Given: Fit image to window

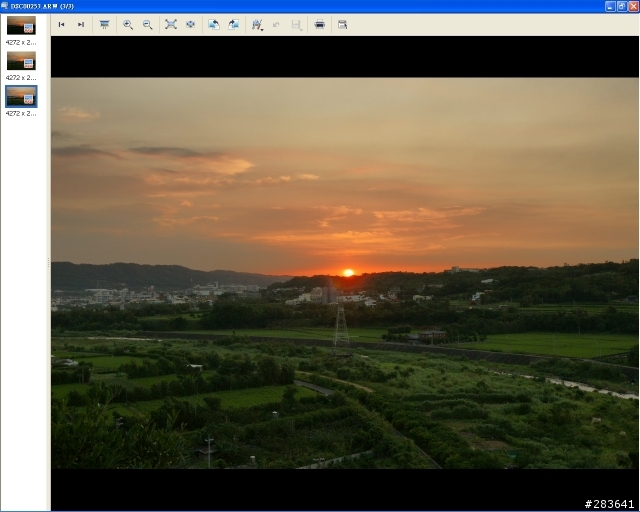Looking at the screenshot, I should tap(171, 24).
